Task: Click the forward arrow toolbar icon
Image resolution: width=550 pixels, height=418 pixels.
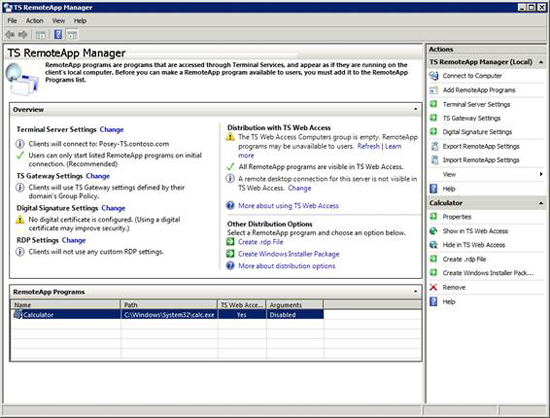Action: point(23,35)
